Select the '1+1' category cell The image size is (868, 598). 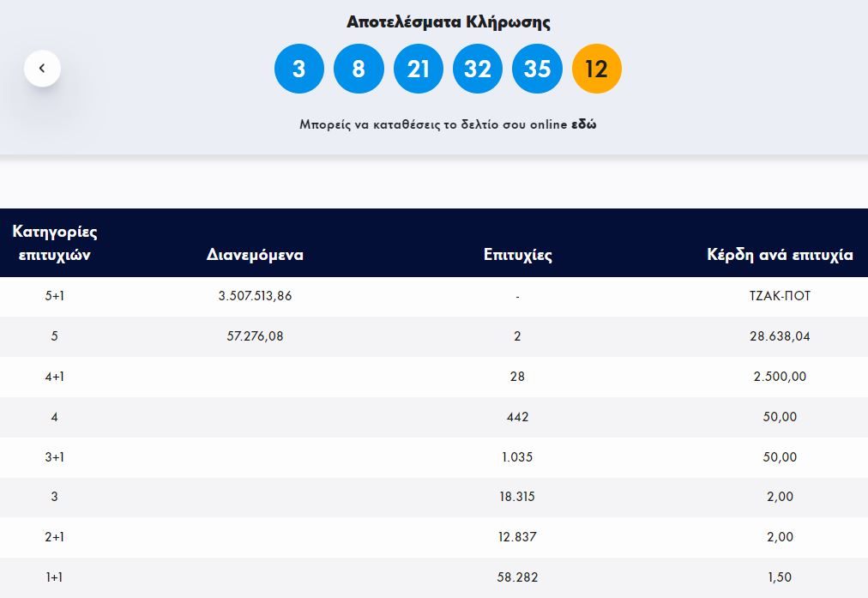point(54,577)
